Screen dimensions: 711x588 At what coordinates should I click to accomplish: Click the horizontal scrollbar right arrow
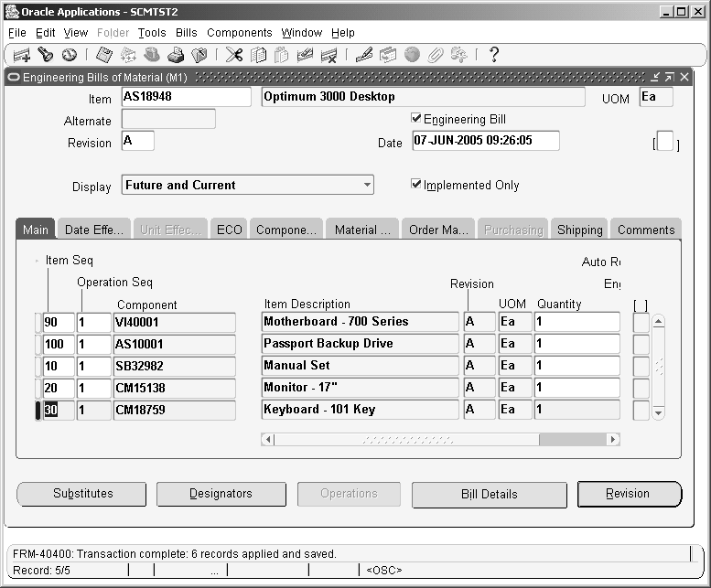point(613,439)
